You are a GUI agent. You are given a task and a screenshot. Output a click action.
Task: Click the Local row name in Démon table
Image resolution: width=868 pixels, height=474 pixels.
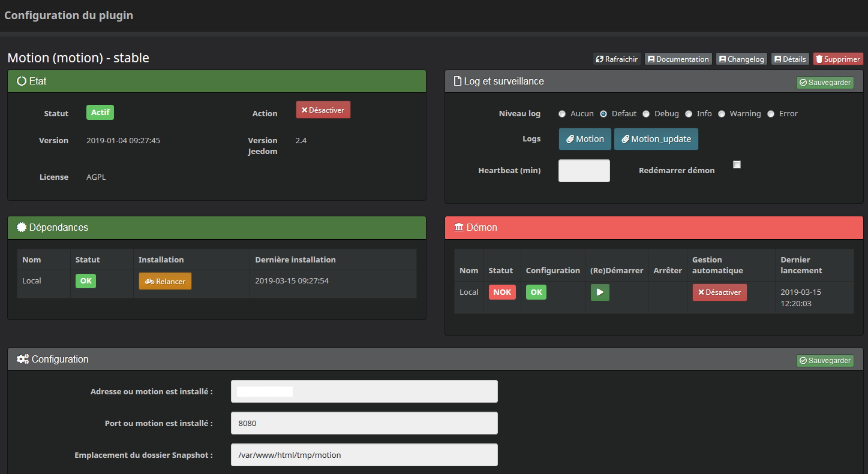(469, 292)
